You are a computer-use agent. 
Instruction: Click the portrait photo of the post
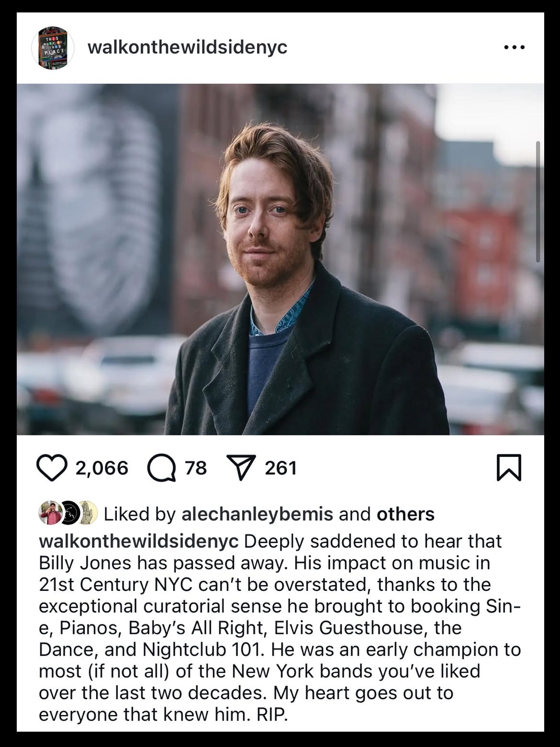tap(280, 260)
